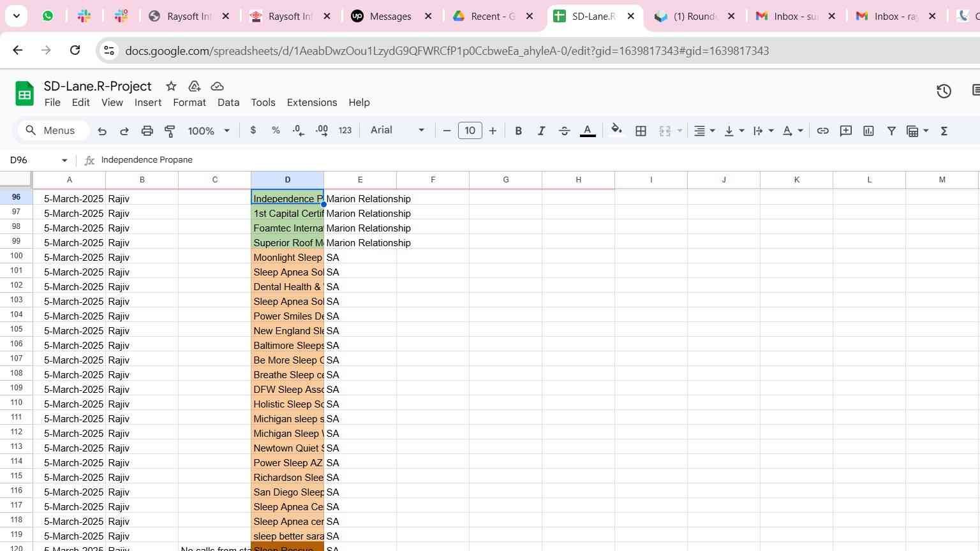This screenshot has width=980, height=551.
Task: Decrease font size minus button
Action: (447, 131)
